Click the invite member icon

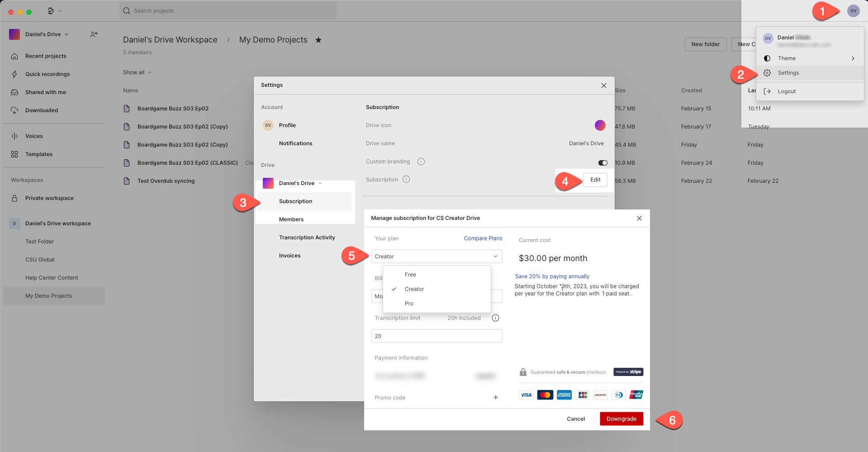point(94,34)
